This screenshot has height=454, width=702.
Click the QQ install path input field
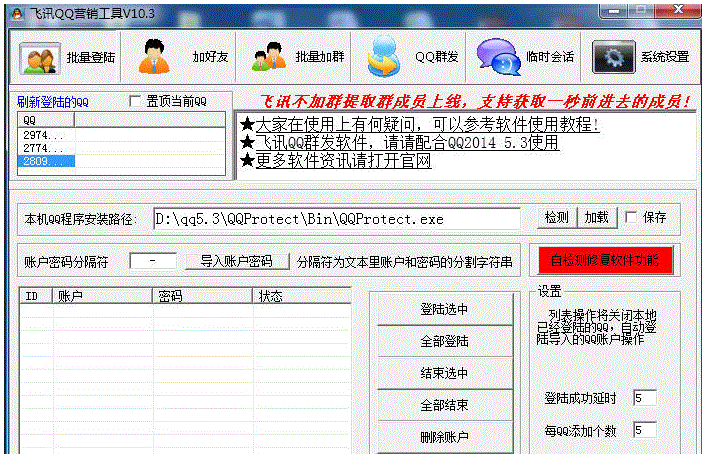click(x=337, y=219)
